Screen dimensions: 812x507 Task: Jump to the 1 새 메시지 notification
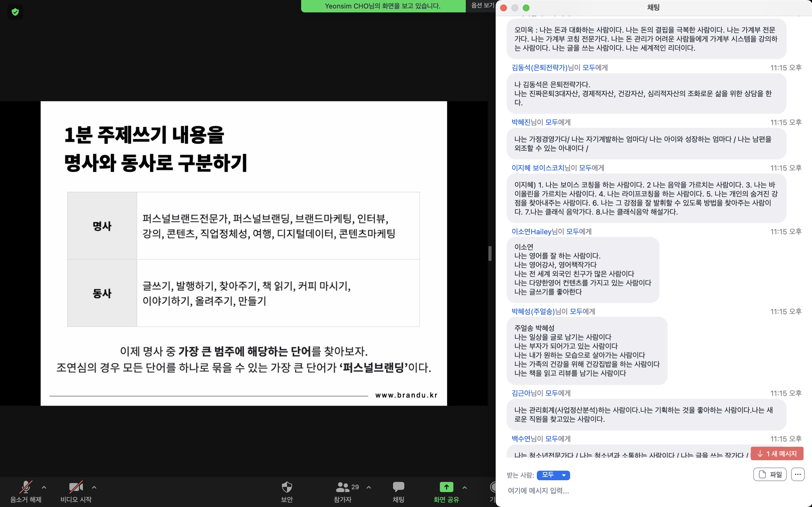pos(777,454)
